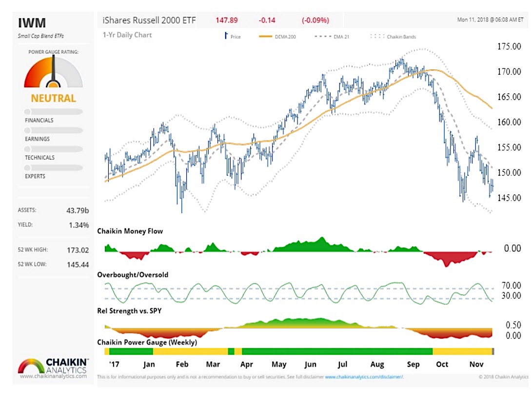Screen dimensions: 532x401
Task: Click the Aug label on the time axis
Action: point(377,365)
